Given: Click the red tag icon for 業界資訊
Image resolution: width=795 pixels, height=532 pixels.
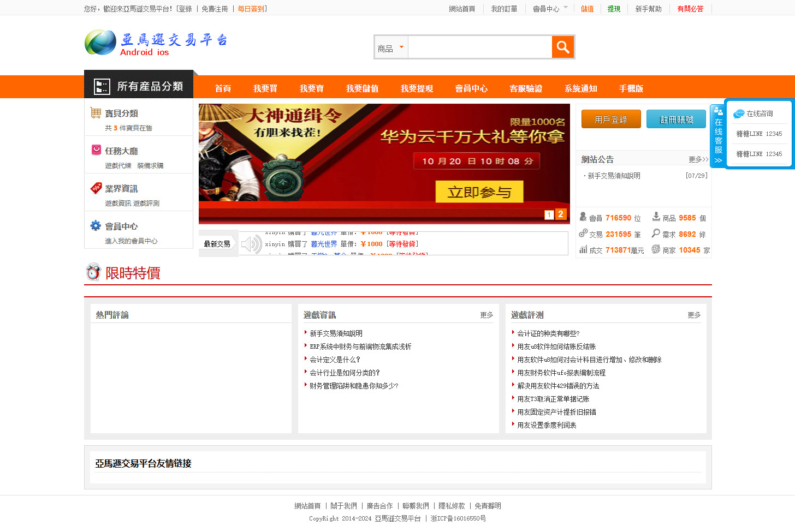Looking at the screenshot, I should [x=96, y=188].
